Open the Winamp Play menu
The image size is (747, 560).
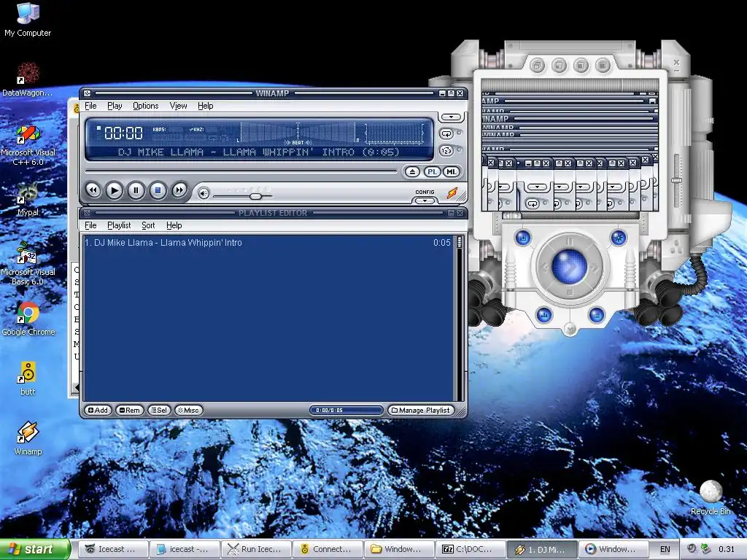[x=115, y=106]
